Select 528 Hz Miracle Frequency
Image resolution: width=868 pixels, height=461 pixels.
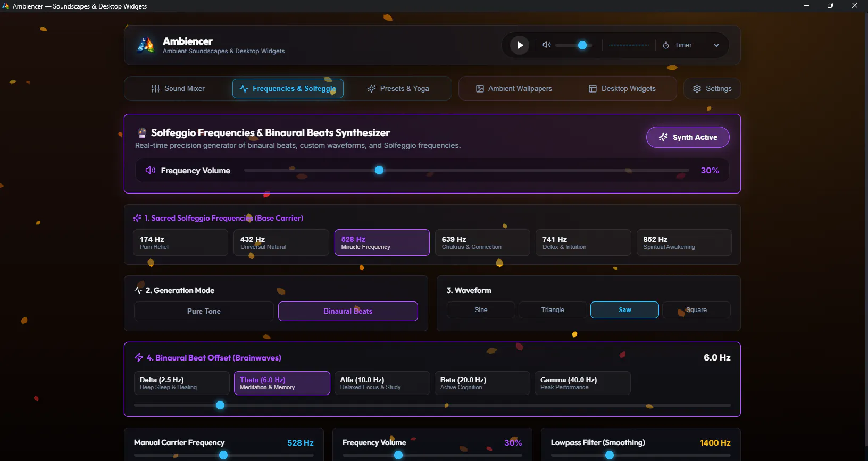[382, 242]
